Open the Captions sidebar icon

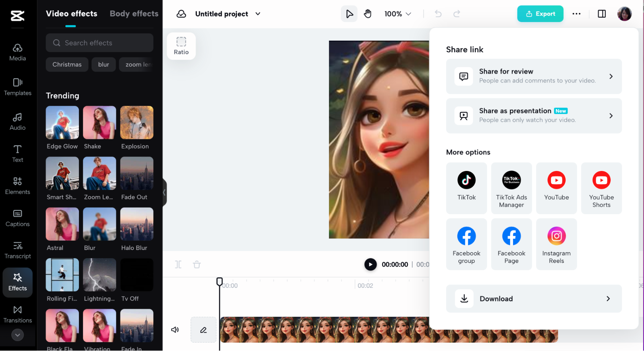pyautogui.click(x=17, y=218)
